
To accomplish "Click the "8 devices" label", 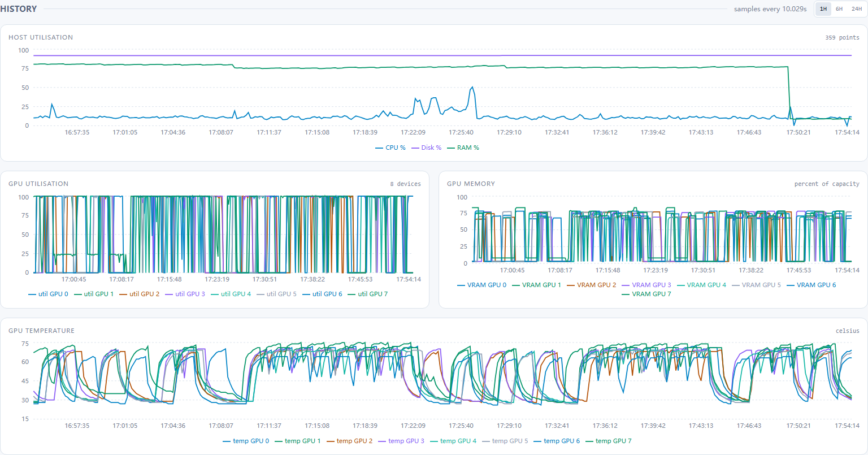I will point(405,184).
